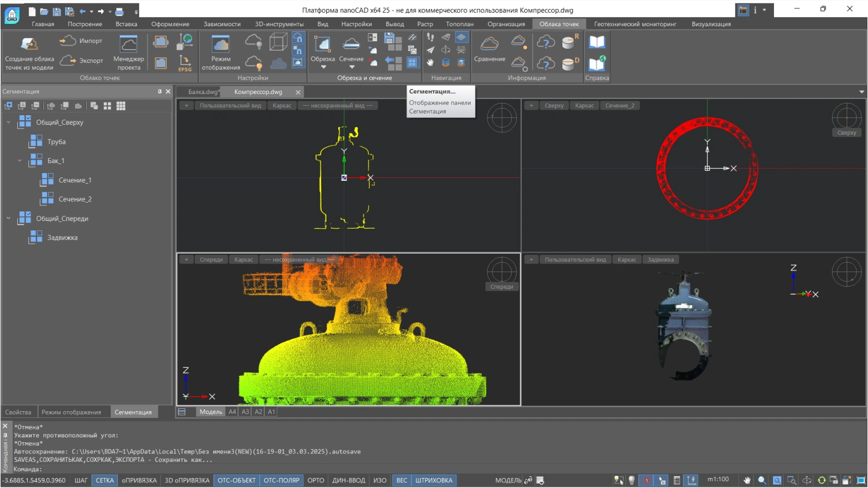Switch to the Балка.dwg document tab
The width and height of the screenshot is (868, 488).
pos(203,92)
